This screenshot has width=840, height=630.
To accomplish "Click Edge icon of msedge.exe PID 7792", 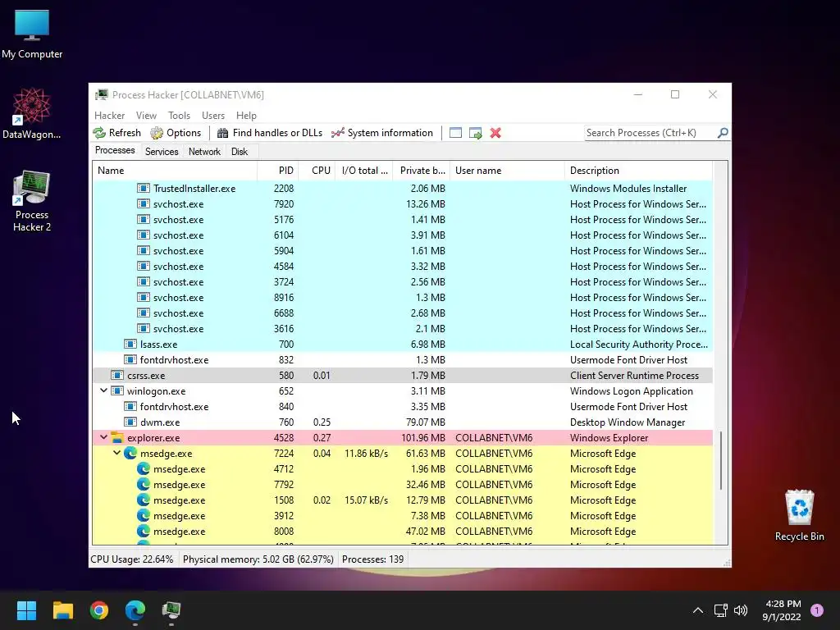I will click(x=143, y=484).
